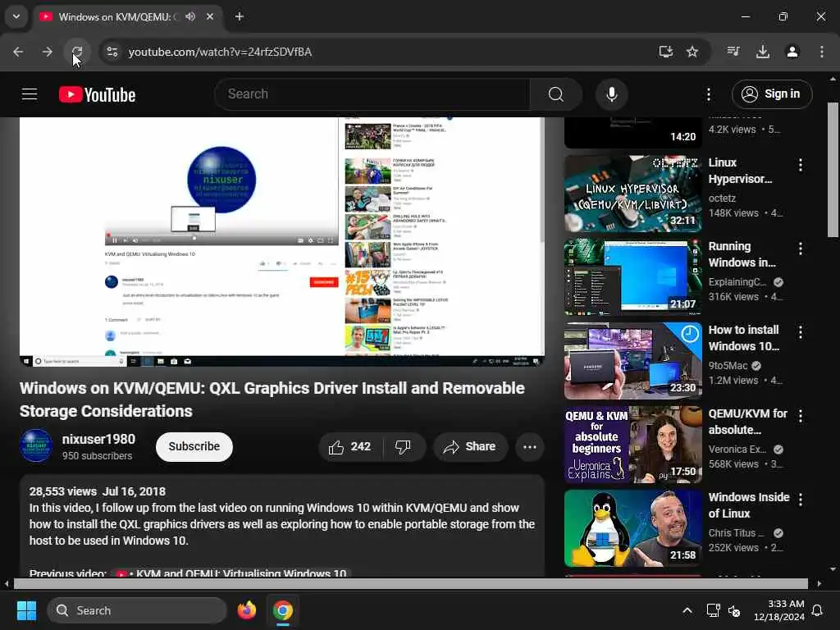Click the horizontal page scrollbar
Viewport: 840px width, 630px height.
[x=410, y=583]
